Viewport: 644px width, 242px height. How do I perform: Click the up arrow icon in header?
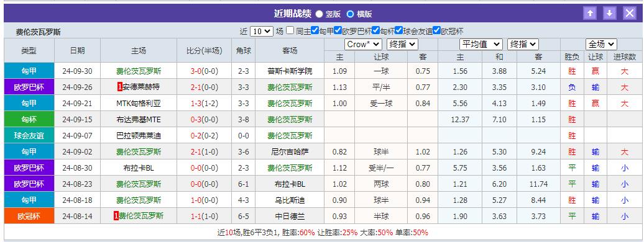590,14
